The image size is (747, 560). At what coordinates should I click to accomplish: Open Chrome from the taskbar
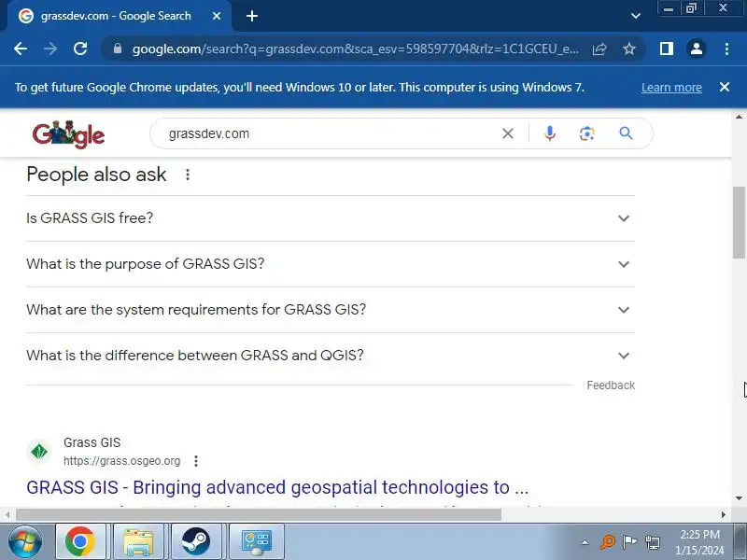pos(80,541)
